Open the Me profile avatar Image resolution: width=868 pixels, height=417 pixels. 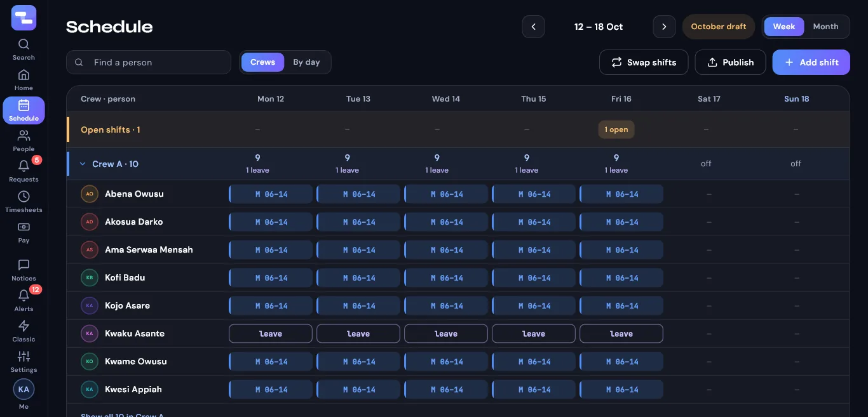point(24,389)
